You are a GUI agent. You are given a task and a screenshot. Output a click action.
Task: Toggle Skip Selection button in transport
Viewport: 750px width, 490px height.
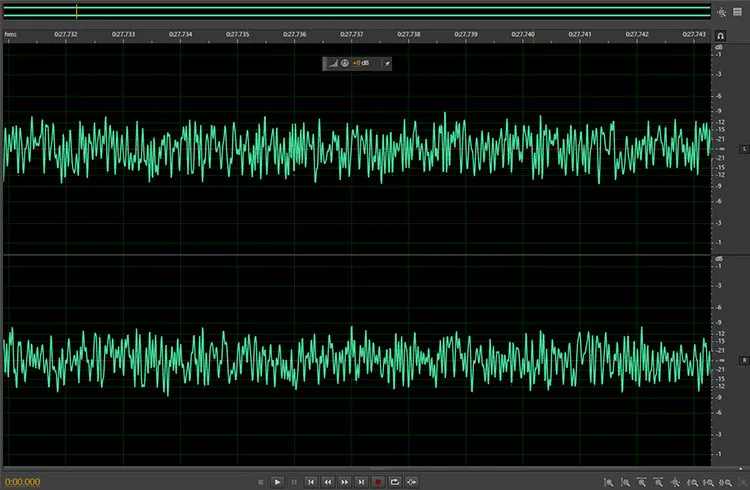tap(412, 482)
